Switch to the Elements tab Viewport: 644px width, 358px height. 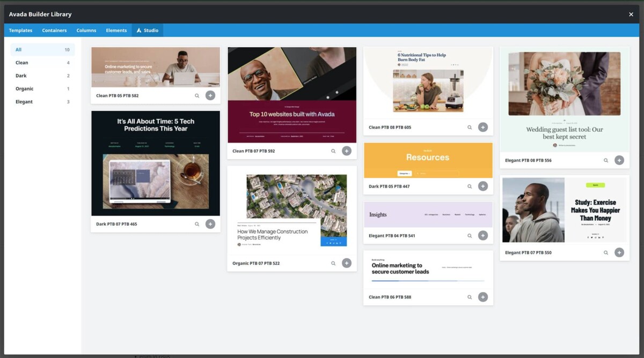pyautogui.click(x=116, y=31)
